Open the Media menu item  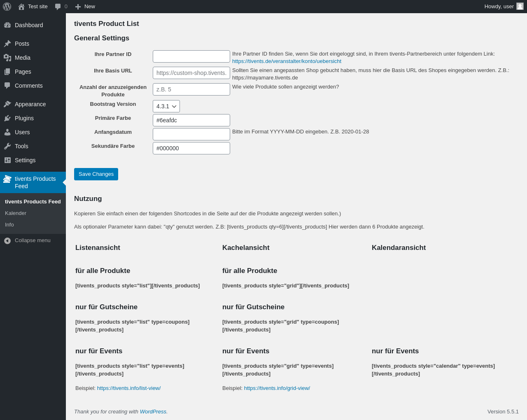click(x=33, y=58)
